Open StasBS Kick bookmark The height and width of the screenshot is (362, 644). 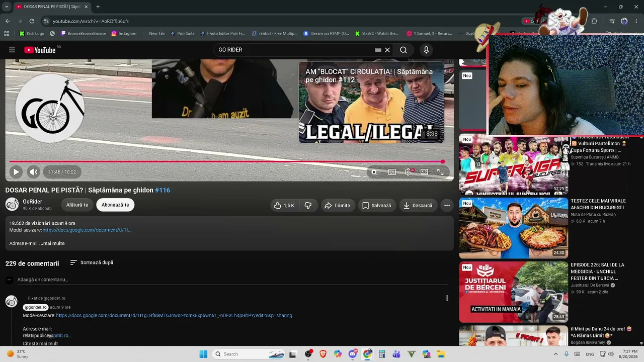(376, 34)
